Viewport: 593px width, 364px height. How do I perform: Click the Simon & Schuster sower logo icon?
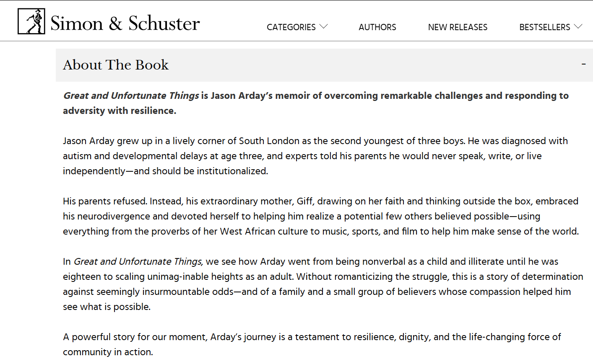(31, 21)
